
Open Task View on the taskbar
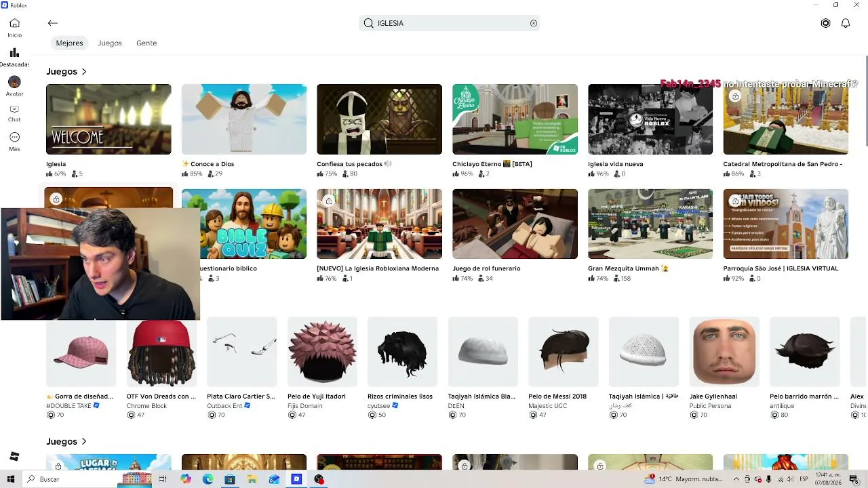tap(163, 479)
